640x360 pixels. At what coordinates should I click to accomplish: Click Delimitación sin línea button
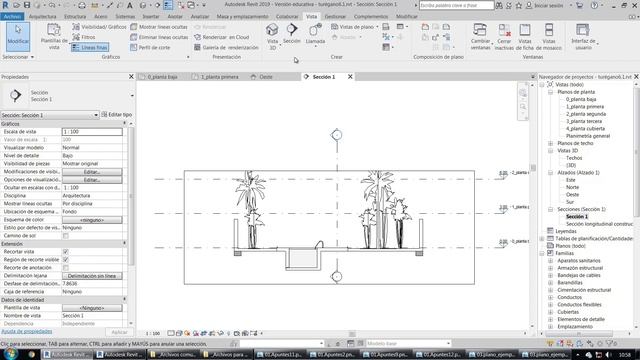92,276
